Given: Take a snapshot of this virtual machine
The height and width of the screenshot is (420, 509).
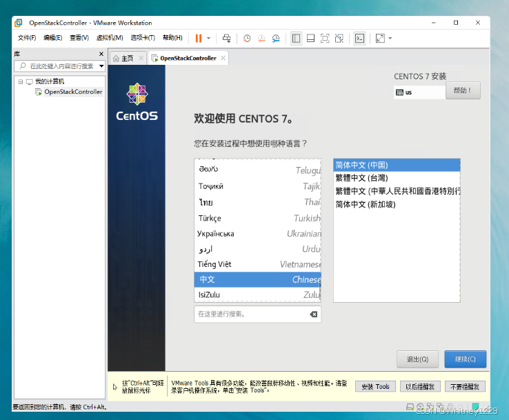Looking at the screenshot, I should (x=247, y=39).
